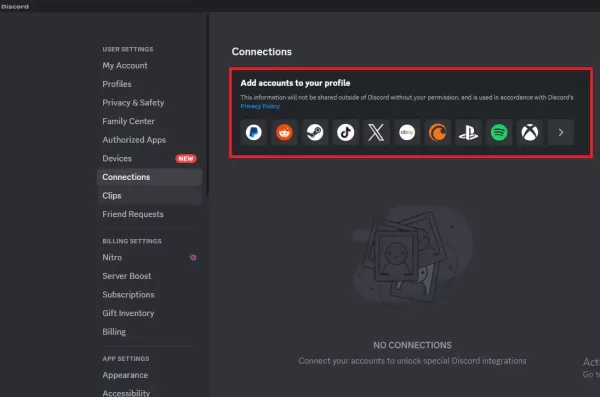Connect an eBay account
600x397 pixels.
(407, 132)
